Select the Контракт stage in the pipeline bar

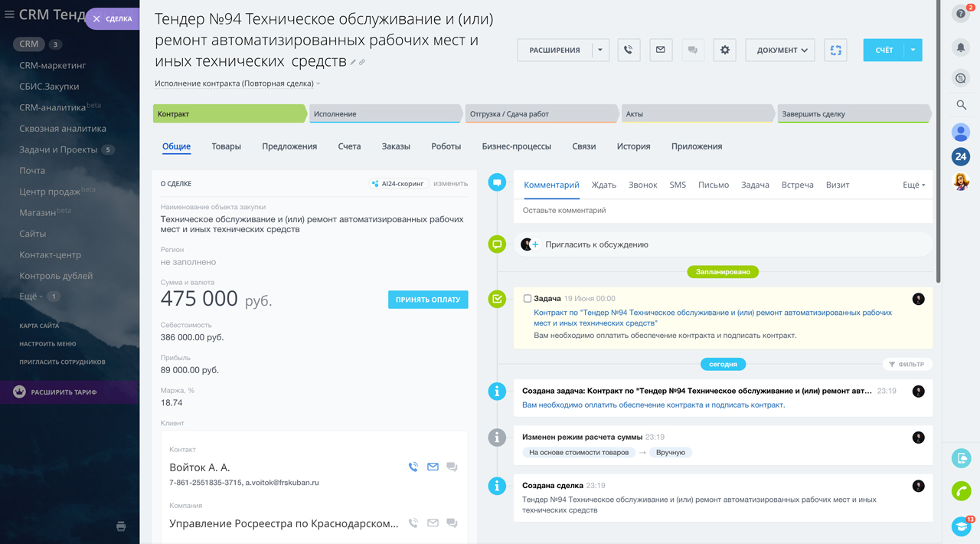[230, 113]
